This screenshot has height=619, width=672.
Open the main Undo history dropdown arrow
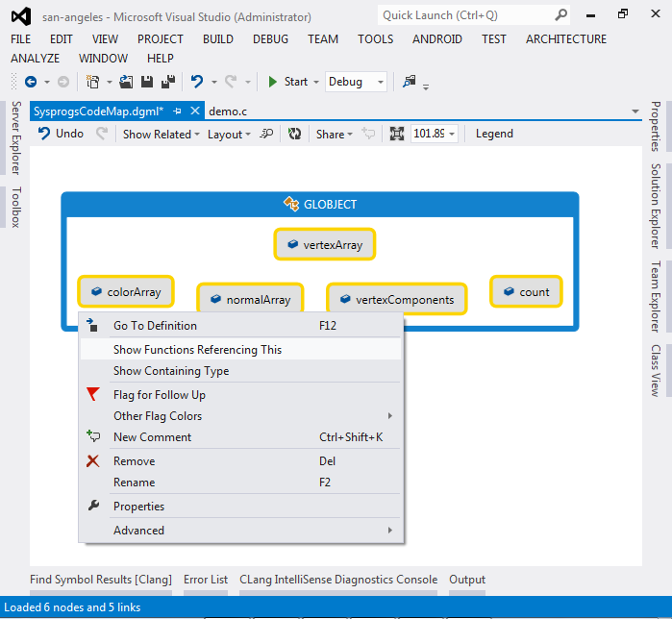213,82
